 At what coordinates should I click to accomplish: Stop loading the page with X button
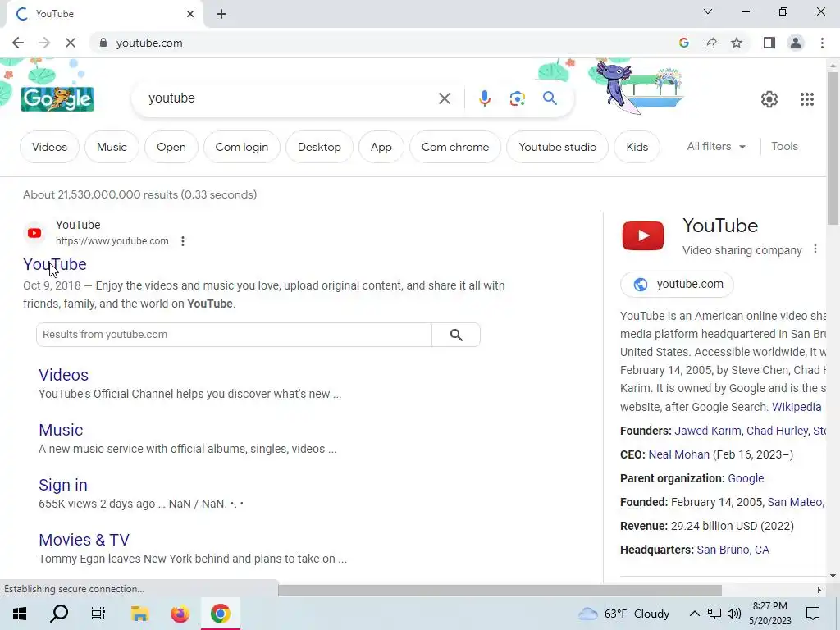[71, 43]
